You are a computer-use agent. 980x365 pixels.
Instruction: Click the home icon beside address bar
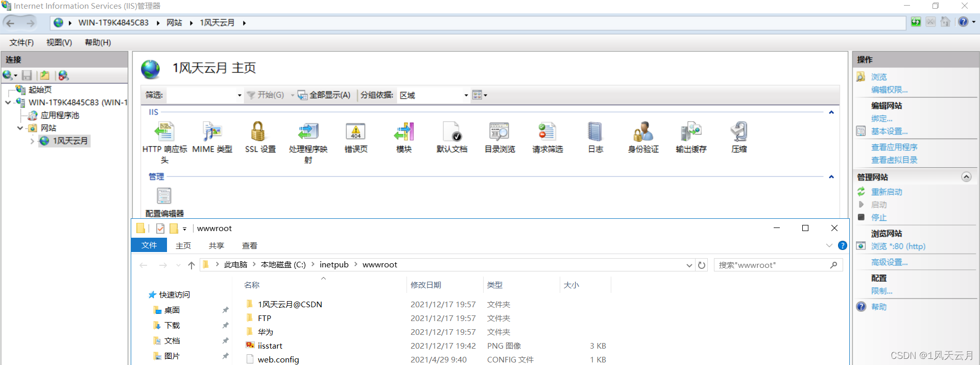click(x=946, y=22)
